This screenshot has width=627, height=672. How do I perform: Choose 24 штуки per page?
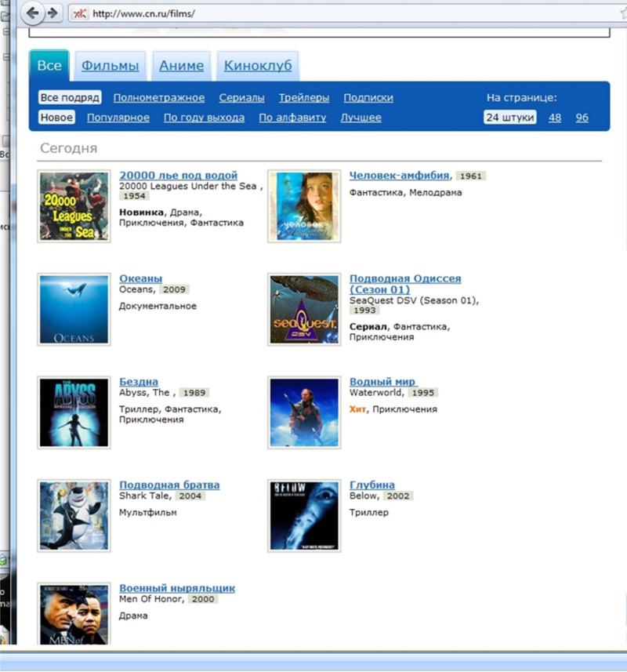510,117
